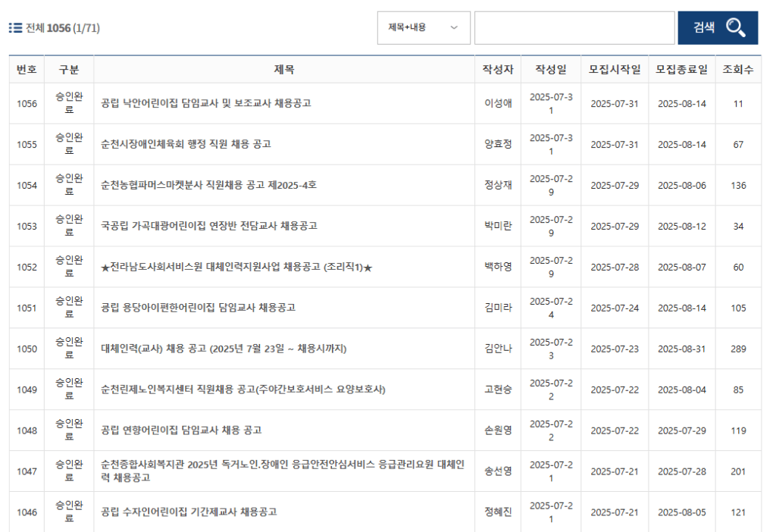Open the 제목+내용 search filter dropdown

tap(423, 27)
